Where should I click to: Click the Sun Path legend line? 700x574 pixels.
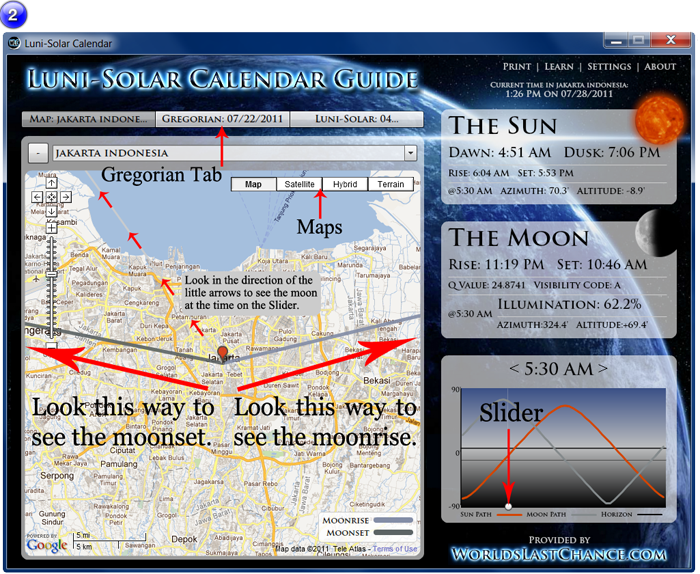[x=509, y=515]
